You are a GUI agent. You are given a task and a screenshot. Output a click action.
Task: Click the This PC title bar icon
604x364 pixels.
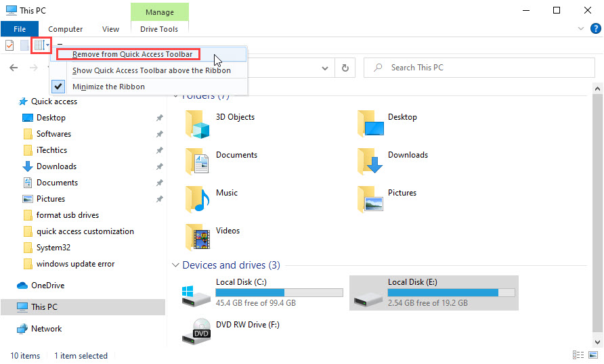(x=11, y=10)
